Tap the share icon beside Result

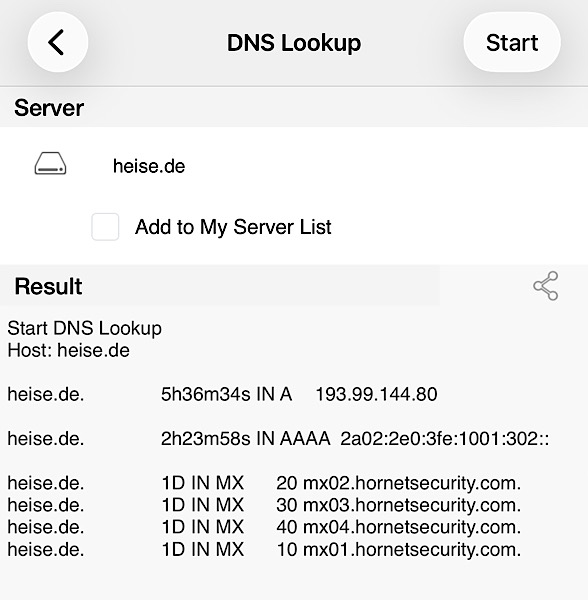(x=546, y=286)
